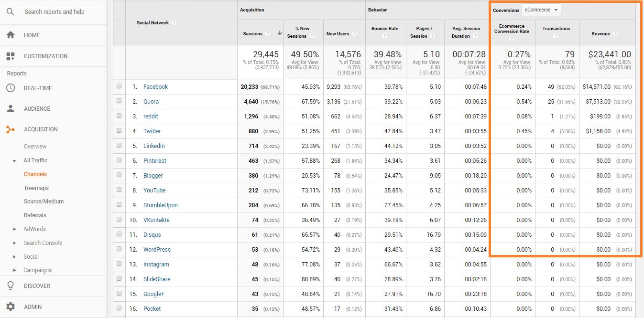Check the YouTube row checkbox
This screenshot has height=318, width=644.
point(119,190)
